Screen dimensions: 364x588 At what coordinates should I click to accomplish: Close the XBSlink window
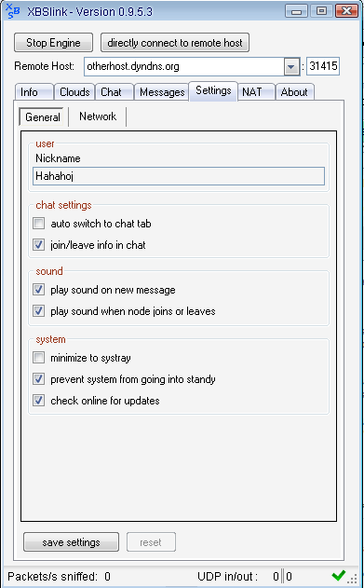pyautogui.click(x=346, y=11)
